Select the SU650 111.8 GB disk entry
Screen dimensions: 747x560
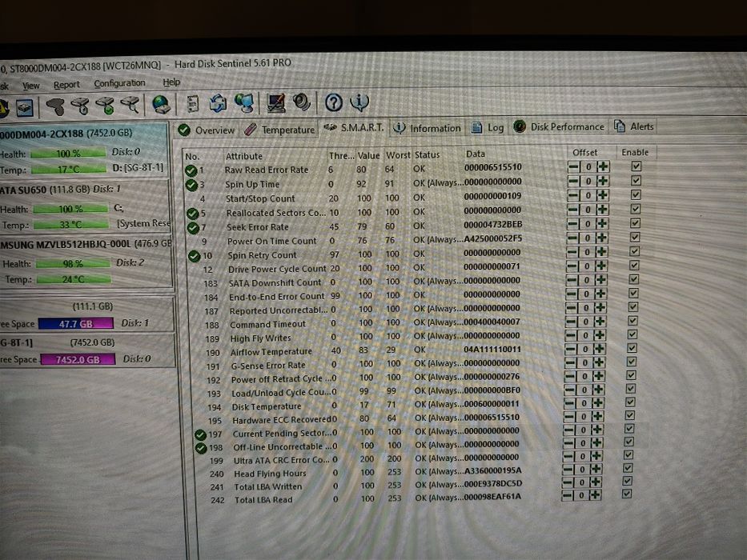coord(84,206)
